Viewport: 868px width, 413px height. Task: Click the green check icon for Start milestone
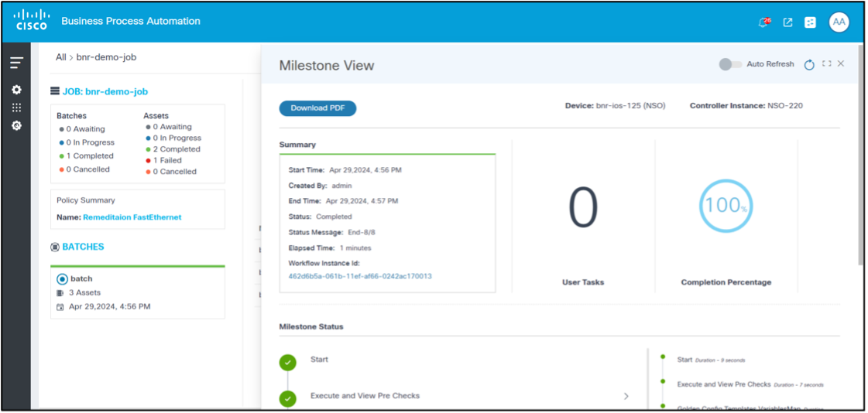[288, 363]
